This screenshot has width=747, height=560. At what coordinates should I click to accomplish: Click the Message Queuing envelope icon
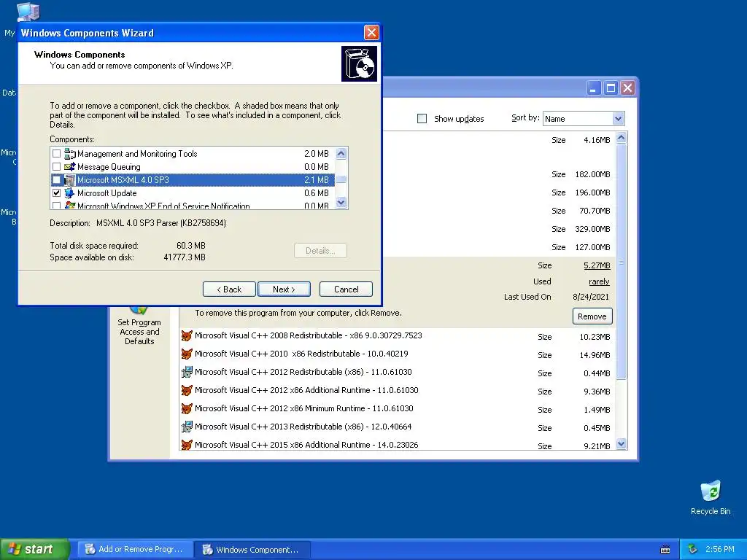pyautogui.click(x=69, y=167)
